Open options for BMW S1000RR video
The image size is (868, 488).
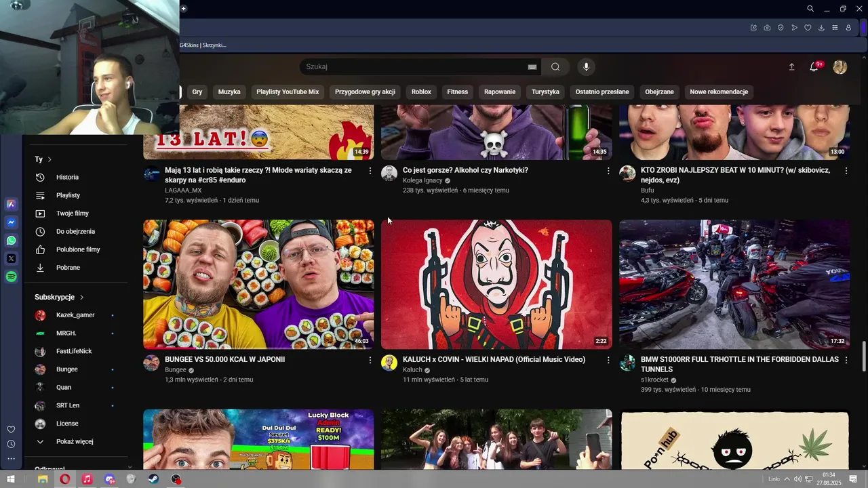tap(846, 360)
